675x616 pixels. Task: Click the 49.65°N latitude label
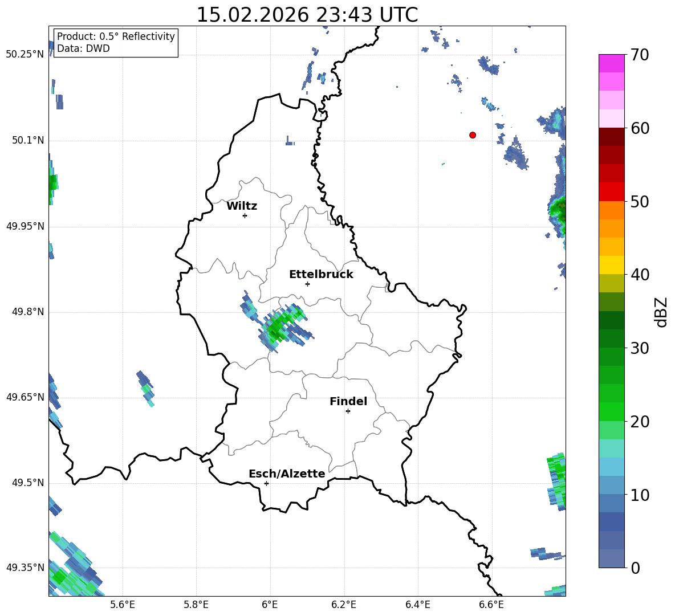point(25,397)
